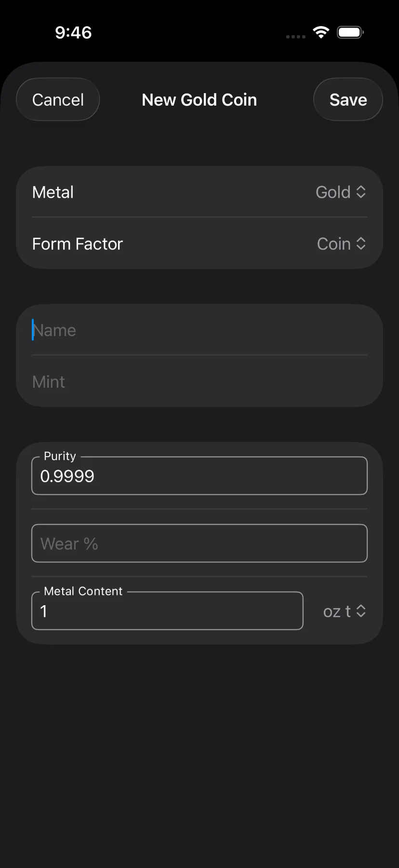
Task: Cancel creating the new gold coin
Action: point(57,99)
